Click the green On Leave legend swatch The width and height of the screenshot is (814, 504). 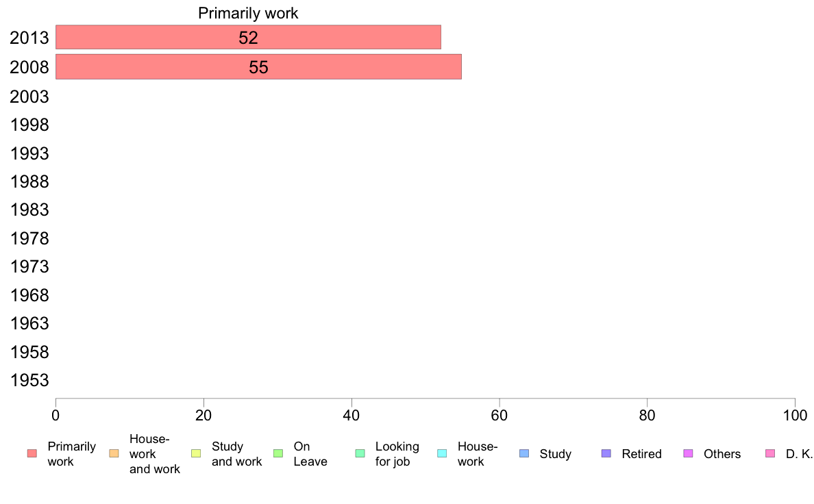[x=278, y=453]
